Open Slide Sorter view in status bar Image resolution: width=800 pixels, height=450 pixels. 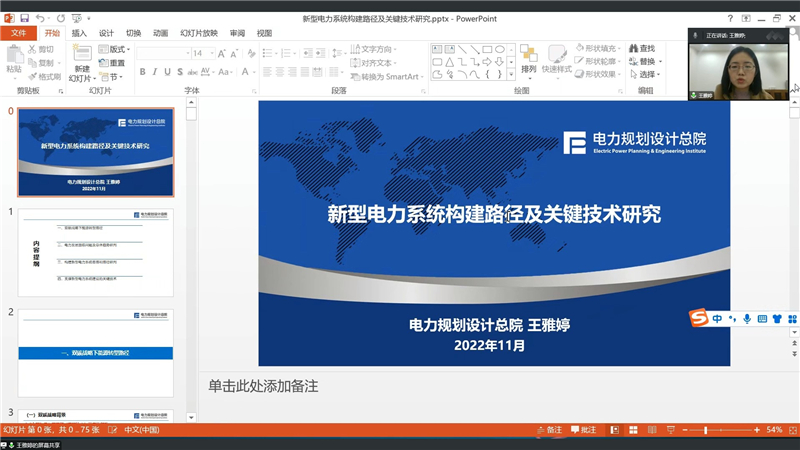click(x=633, y=430)
